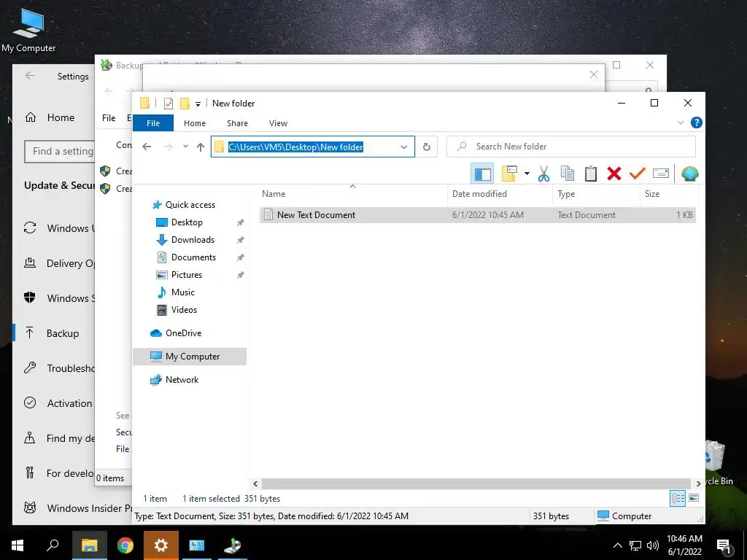
Task: Click the Settings window back arrow
Action: pos(30,76)
